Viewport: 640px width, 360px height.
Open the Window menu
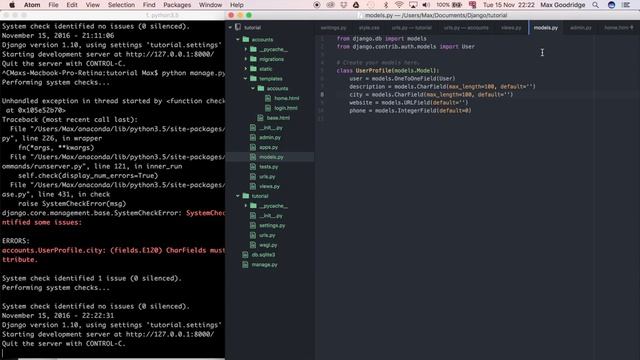210,5
